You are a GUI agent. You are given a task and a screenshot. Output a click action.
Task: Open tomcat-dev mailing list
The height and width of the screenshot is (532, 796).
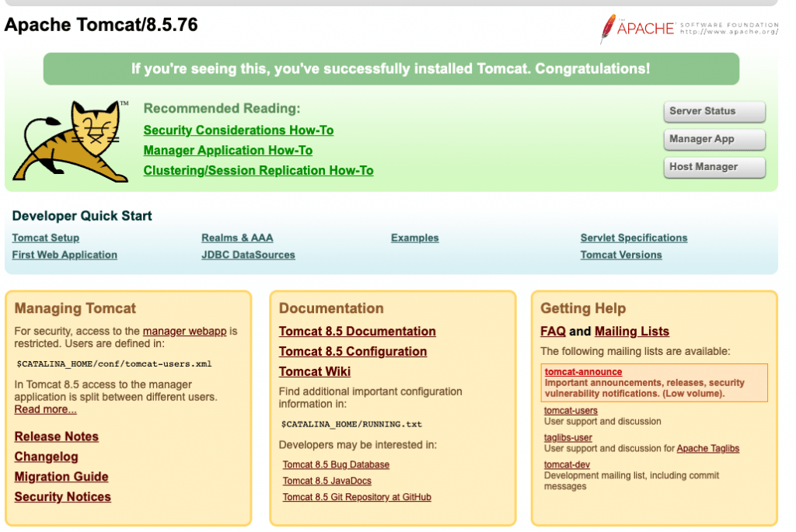click(567, 464)
